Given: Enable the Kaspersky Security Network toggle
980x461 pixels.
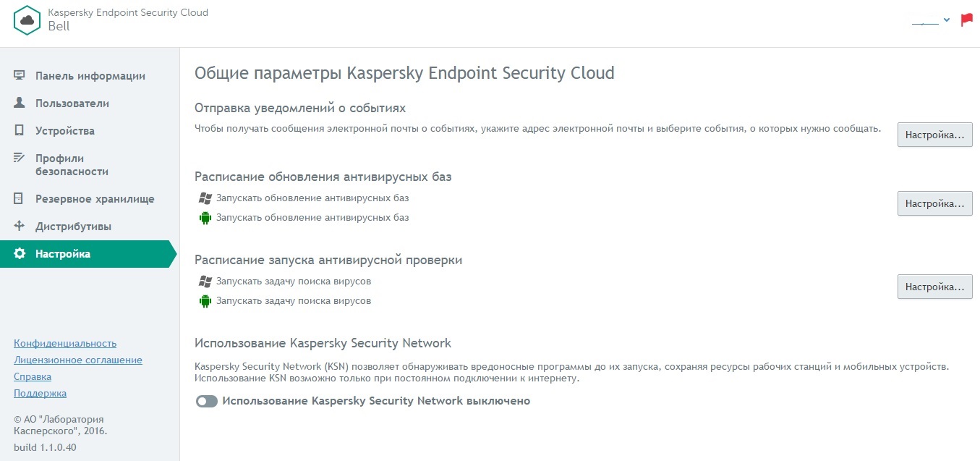Looking at the screenshot, I should pyautogui.click(x=207, y=401).
